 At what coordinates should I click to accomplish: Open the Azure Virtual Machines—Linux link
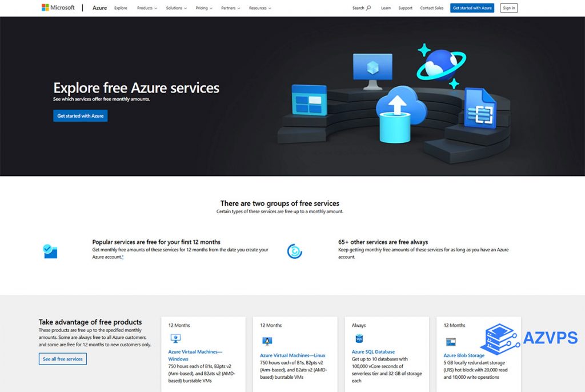click(x=292, y=355)
